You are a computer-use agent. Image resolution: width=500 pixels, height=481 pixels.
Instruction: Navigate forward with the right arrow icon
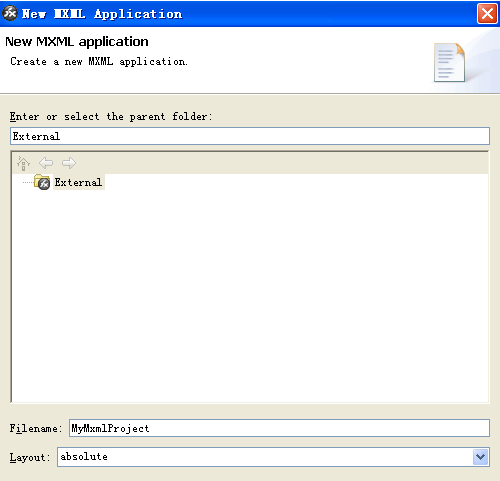(x=69, y=163)
